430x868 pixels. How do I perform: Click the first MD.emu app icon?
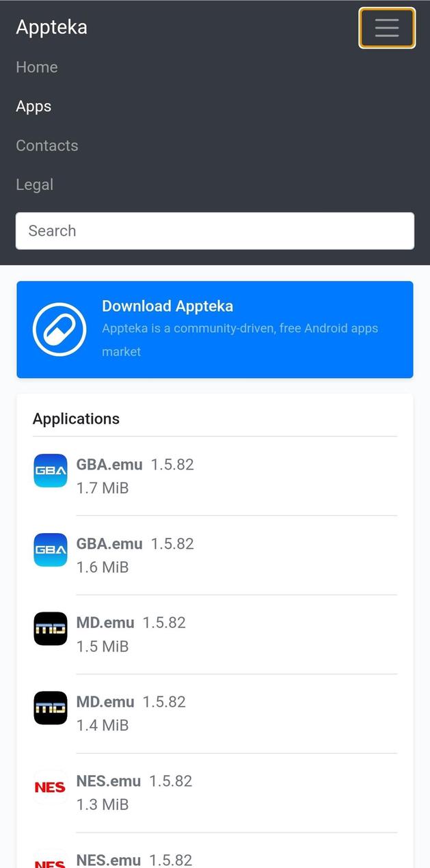pyautogui.click(x=49, y=628)
